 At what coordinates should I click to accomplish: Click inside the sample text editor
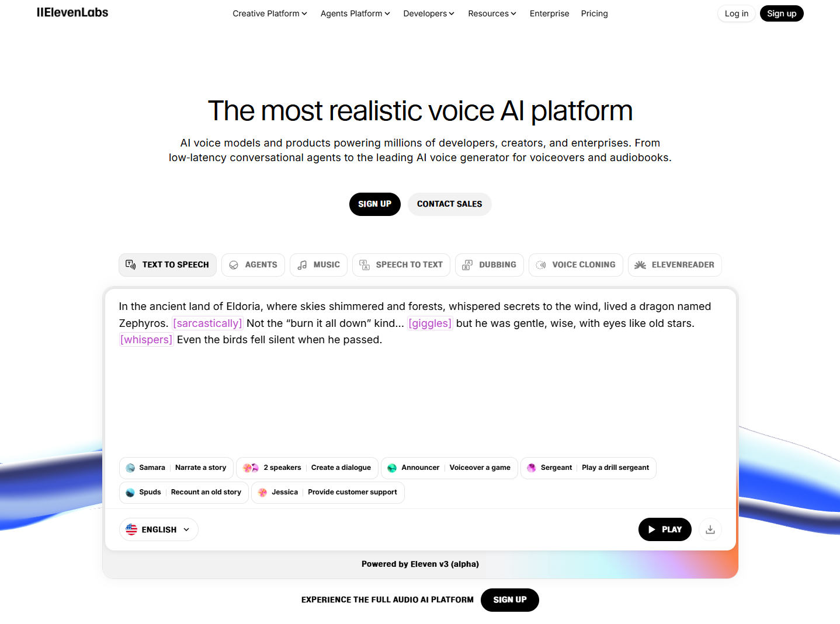click(419, 391)
